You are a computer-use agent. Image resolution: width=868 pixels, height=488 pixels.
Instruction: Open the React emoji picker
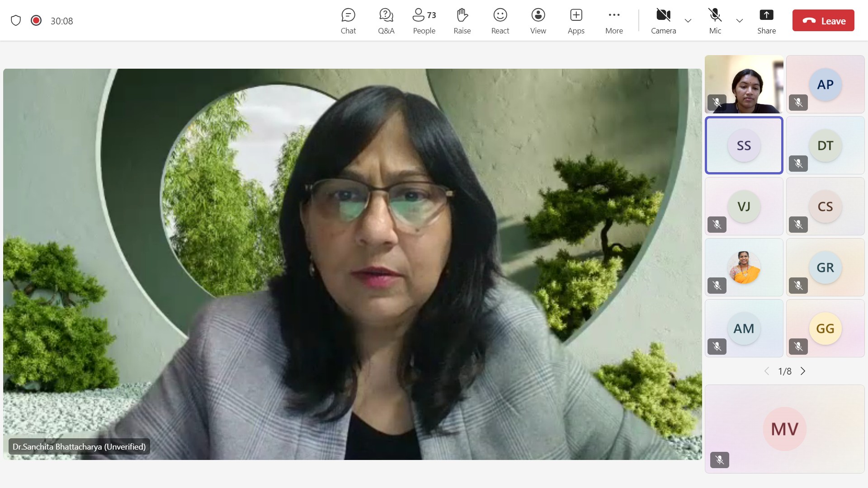(500, 21)
